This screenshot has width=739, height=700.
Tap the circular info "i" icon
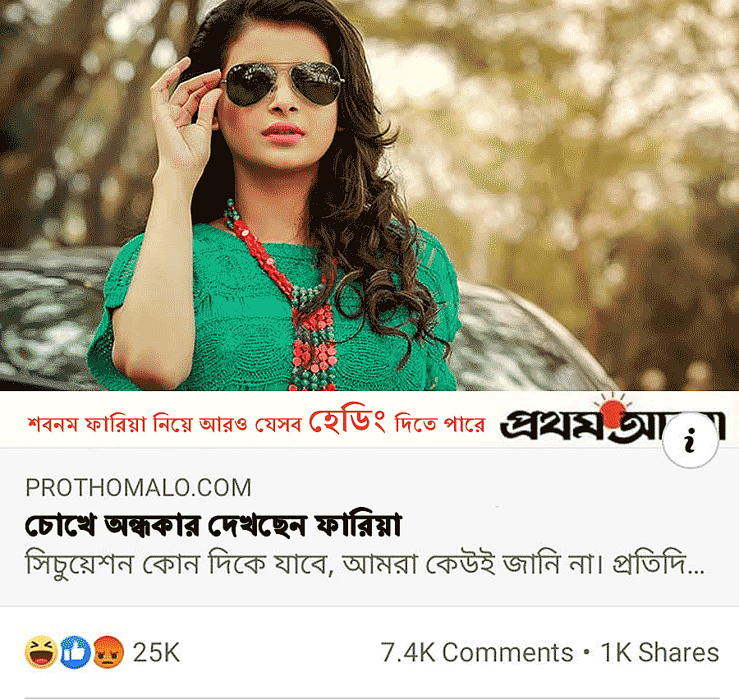(x=690, y=440)
